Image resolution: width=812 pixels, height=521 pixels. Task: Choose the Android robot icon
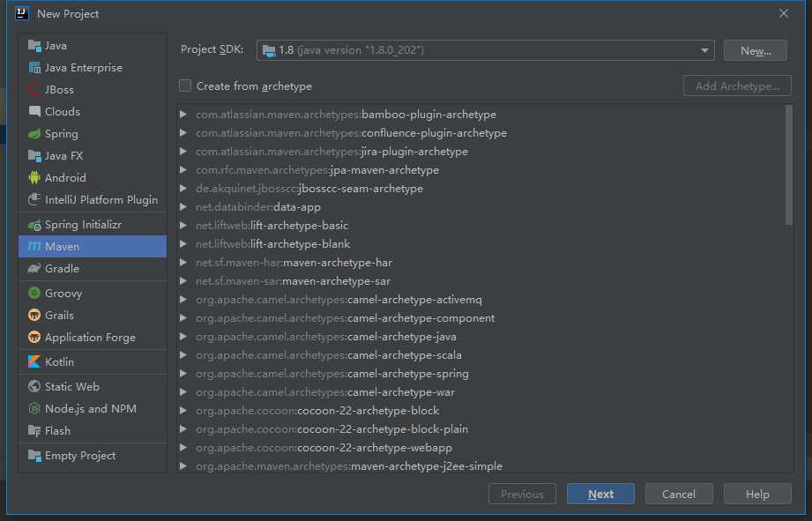pos(34,178)
